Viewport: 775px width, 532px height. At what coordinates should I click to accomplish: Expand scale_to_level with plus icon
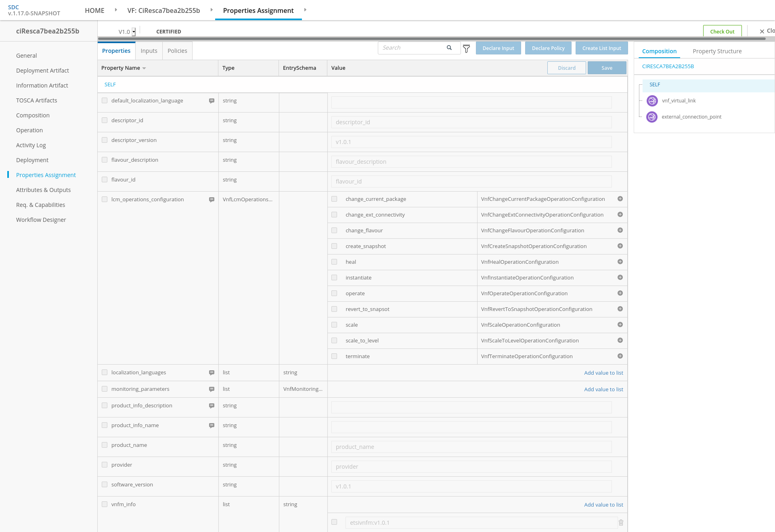pos(620,340)
